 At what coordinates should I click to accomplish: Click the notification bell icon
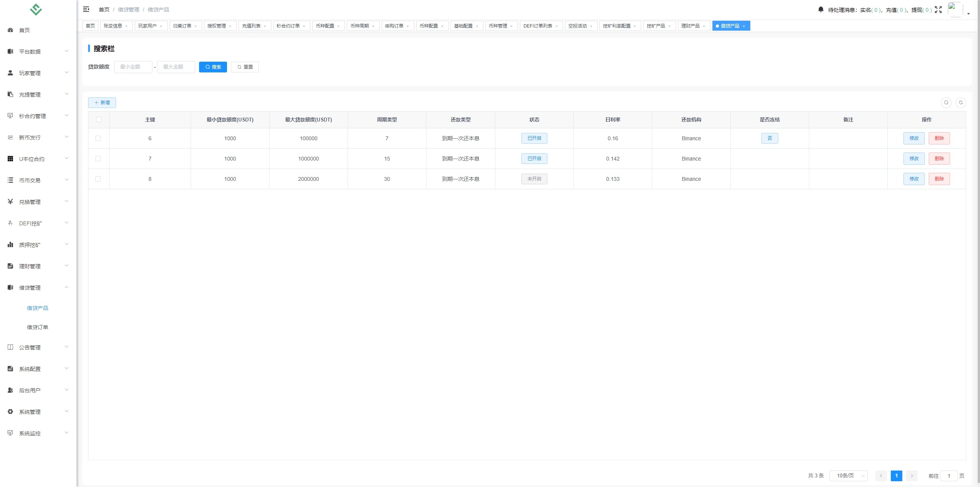[x=821, y=10]
